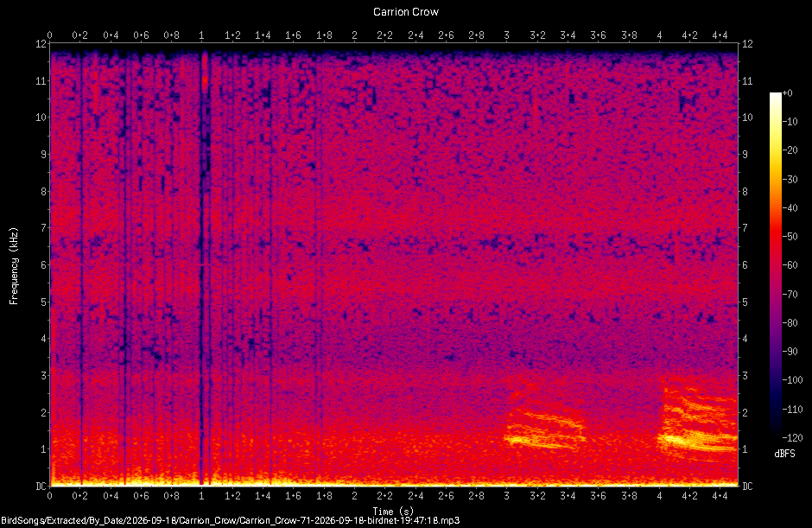Click the "-20" colour scale tick

790,150
